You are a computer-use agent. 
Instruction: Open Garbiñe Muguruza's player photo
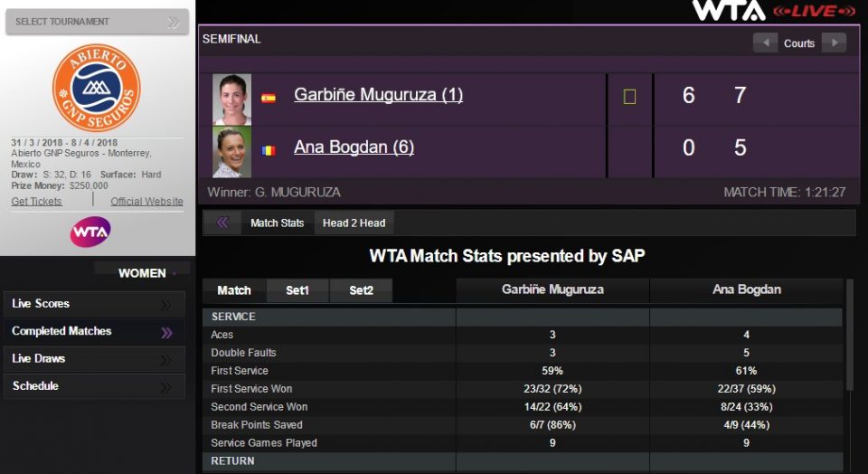pos(231,99)
